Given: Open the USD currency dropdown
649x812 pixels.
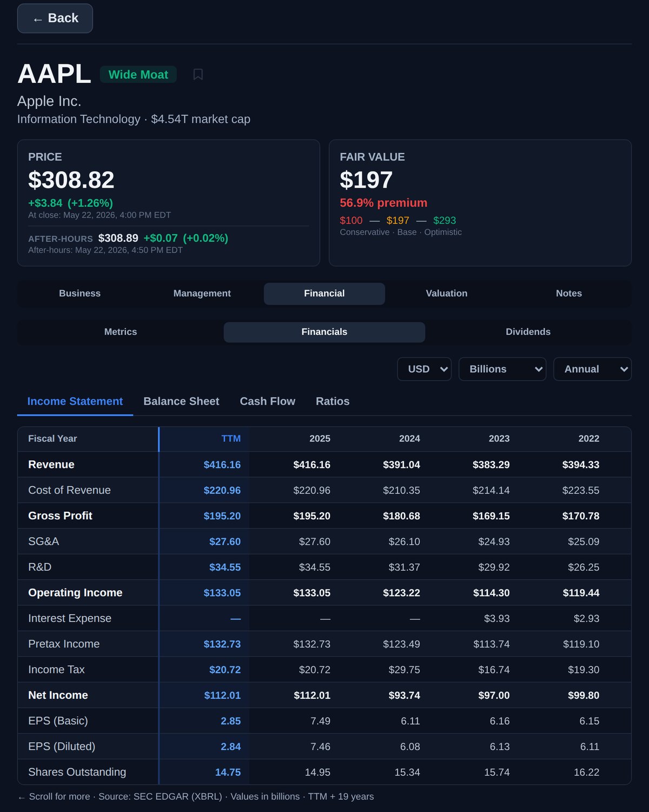Looking at the screenshot, I should click(425, 369).
